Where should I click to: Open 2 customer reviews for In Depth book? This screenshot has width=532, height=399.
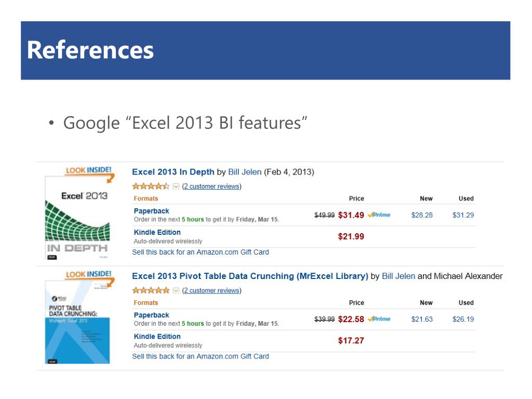click(211, 187)
